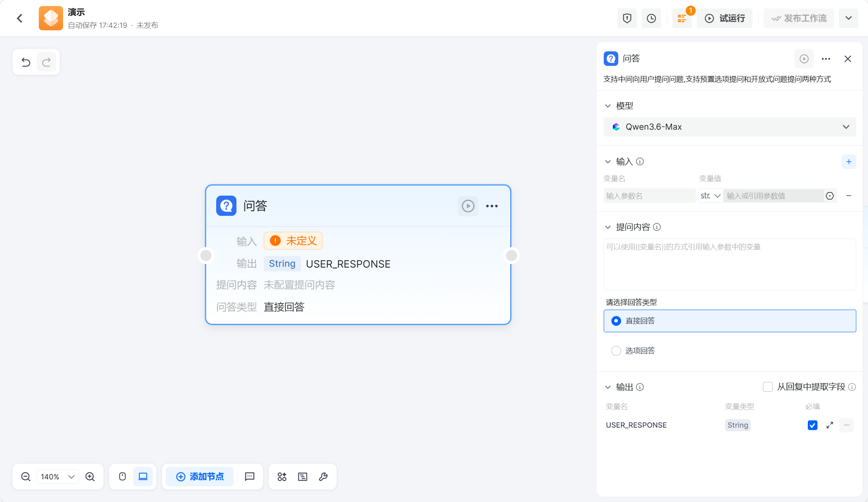This screenshot has width=868, height=502.
Task: Enable 从回复中提取字段 checkbox
Action: (x=768, y=387)
